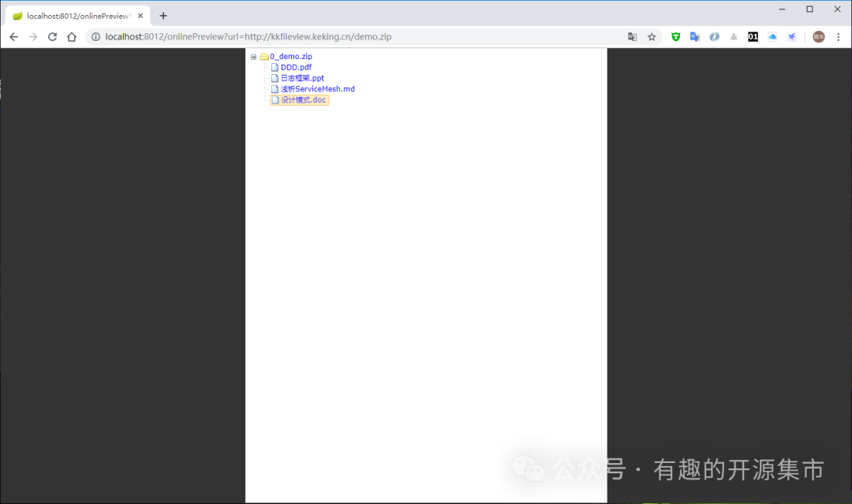Click the file icon beside 设计模式.doc
This screenshot has height=504, width=852.
(x=275, y=100)
